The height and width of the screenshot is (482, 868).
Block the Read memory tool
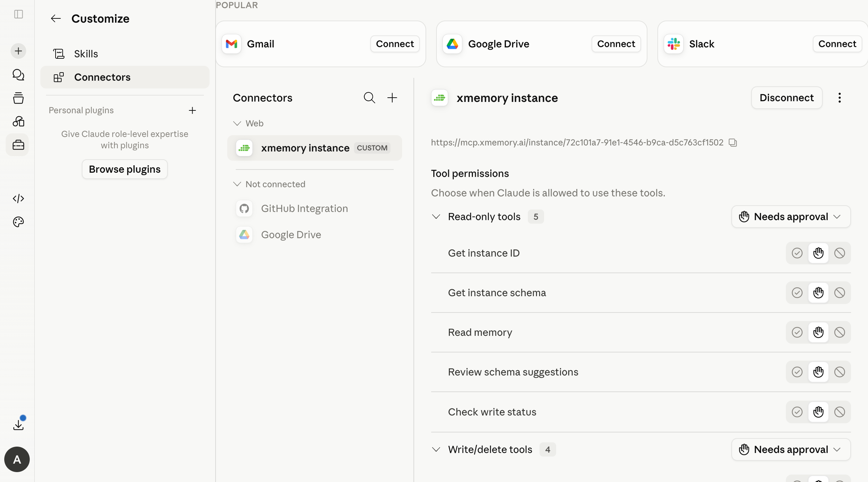point(840,332)
